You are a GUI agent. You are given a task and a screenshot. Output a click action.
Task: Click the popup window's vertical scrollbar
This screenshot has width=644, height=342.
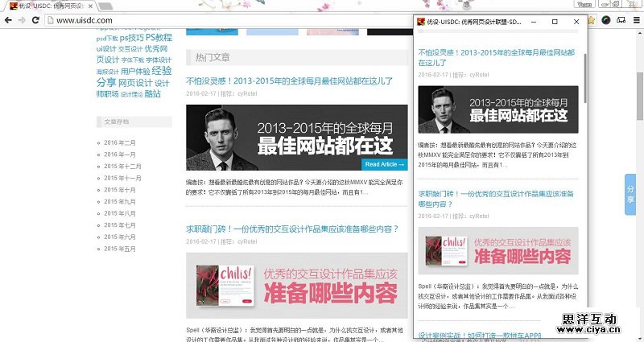pos(585,76)
